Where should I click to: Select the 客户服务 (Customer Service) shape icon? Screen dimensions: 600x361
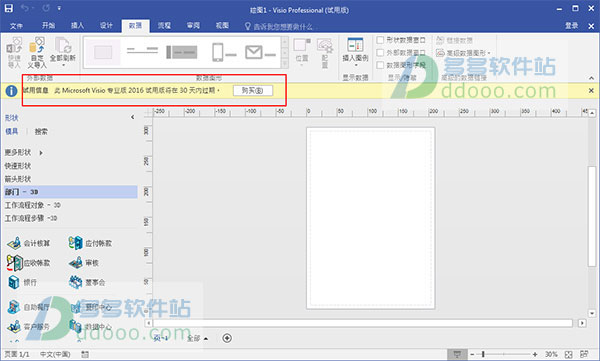point(14,327)
